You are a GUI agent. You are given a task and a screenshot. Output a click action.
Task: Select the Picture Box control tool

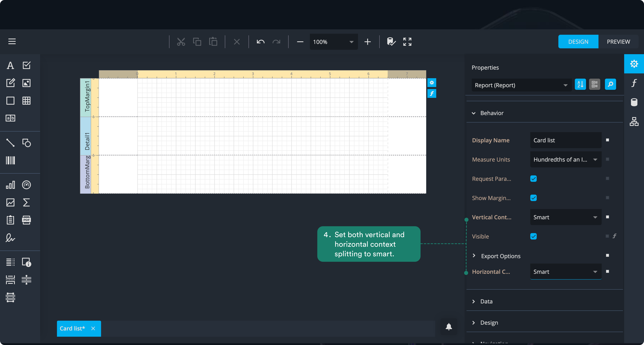[x=27, y=83]
